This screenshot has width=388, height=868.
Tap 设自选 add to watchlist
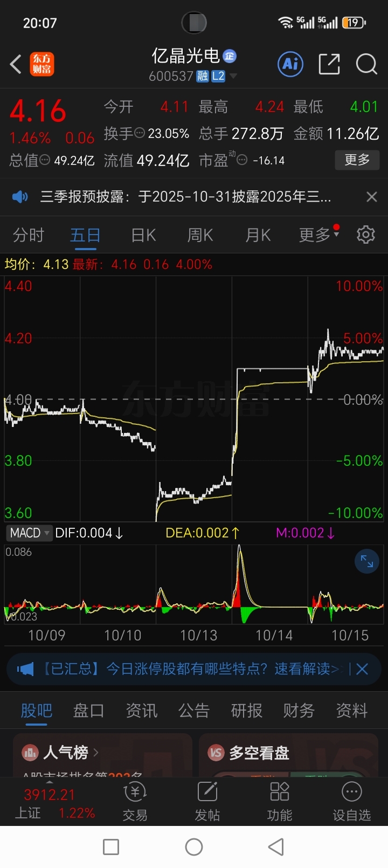[x=352, y=802]
